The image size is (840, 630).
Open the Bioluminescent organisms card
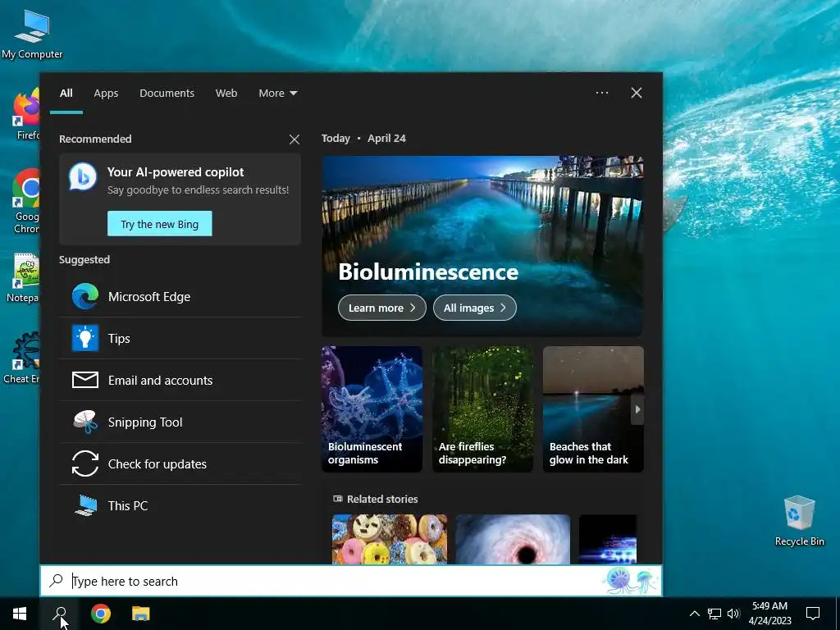(x=372, y=409)
